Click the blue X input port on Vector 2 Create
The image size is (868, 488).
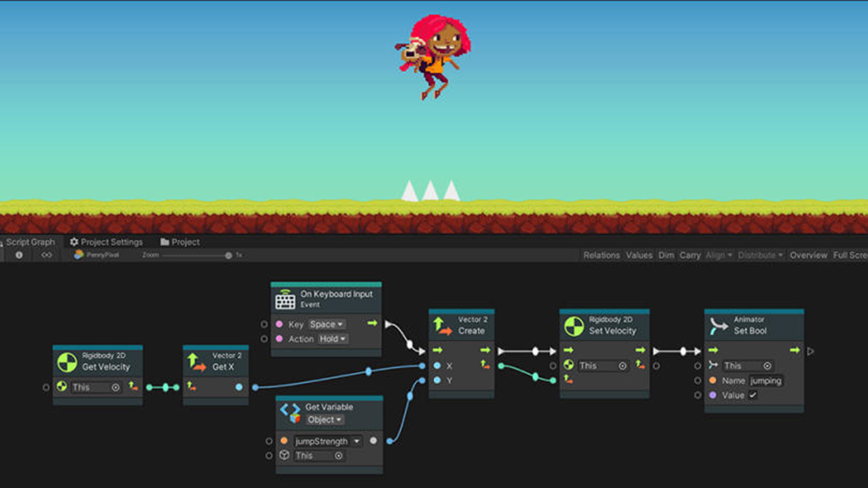(x=437, y=366)
